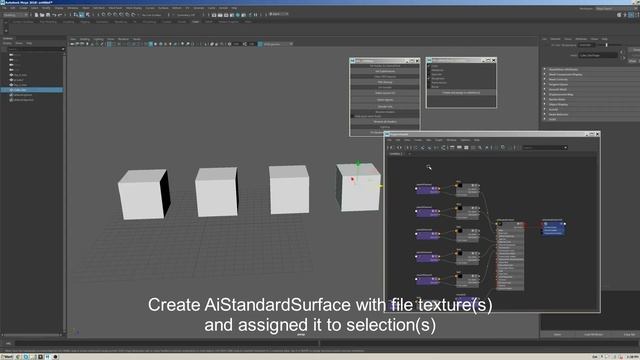This screenshot has height=360, width=640.
Task: Click the Load Attributes button
Action: pyautogui.click(x=593, y=334)
